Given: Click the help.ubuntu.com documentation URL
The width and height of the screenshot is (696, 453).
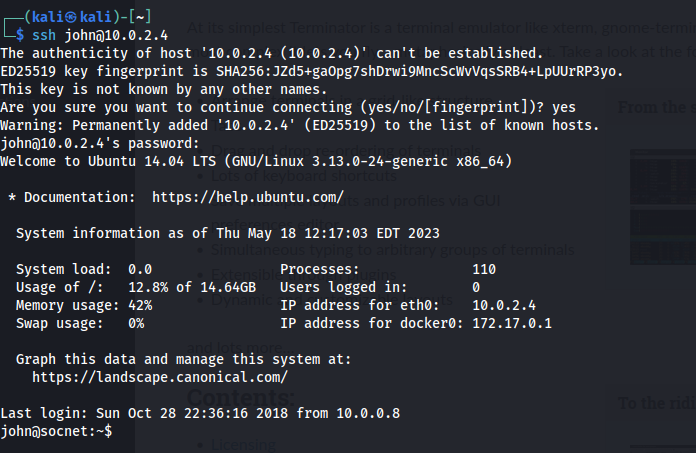Looking at the screenshot, I should tap(248, 197).
